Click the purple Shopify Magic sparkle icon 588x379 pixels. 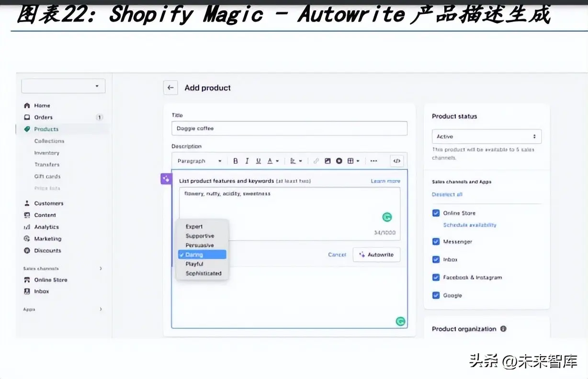(166, 179)
